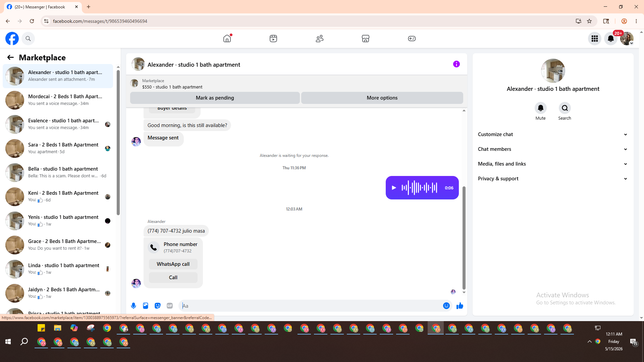The width and height of the screenshot is (644, 362).
Task: Click the address bar URL
Action: pyautogui.click(x=100, y=21)
